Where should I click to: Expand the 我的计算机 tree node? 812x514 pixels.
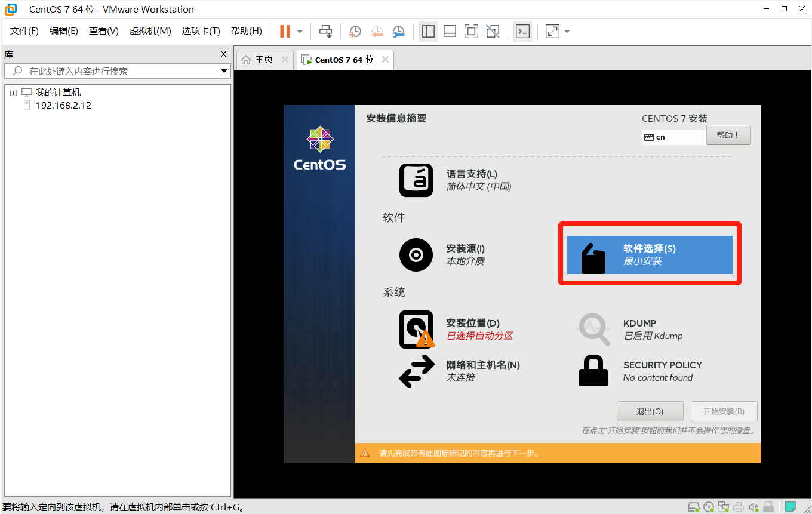pyautogui.click(x=13, y=93)
